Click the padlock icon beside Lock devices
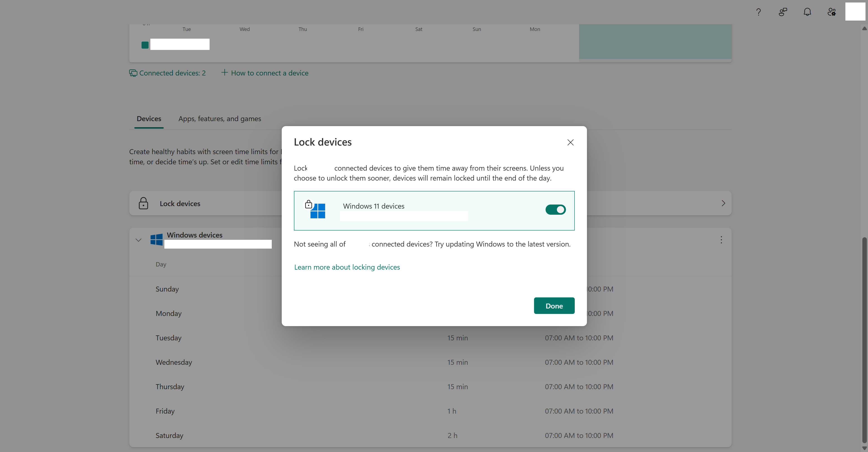868x452 pixels. [143, 203]
